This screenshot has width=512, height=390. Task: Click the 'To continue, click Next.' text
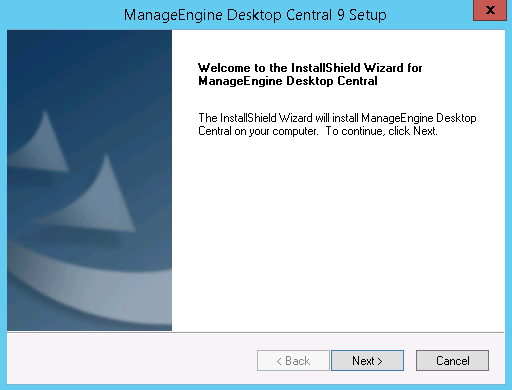click(x=381, y=131)
